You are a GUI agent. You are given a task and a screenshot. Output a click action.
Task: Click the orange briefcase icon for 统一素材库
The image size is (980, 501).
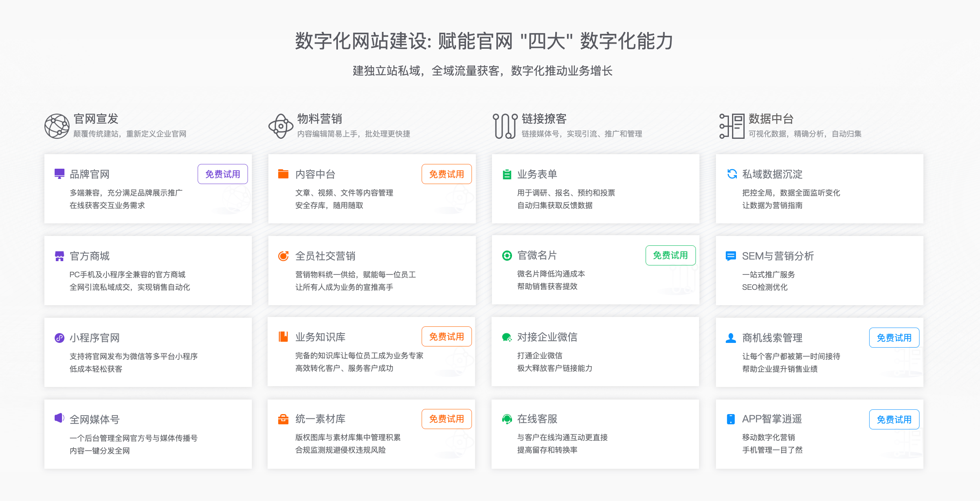pyautogui.click(x=283, y=419)
